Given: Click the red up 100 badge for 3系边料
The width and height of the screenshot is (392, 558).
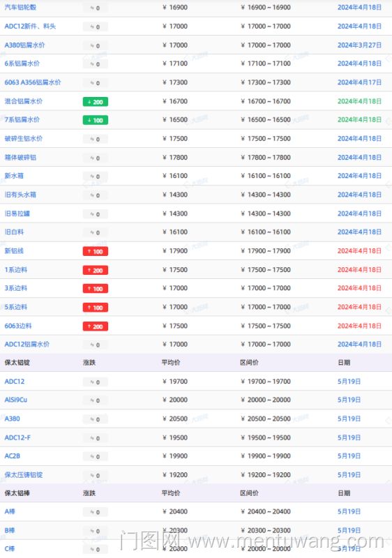Looking at the screenshot, I should (96, 289).
